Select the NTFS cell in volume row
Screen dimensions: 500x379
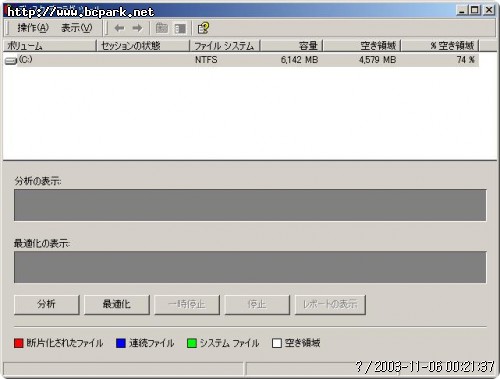206,60
